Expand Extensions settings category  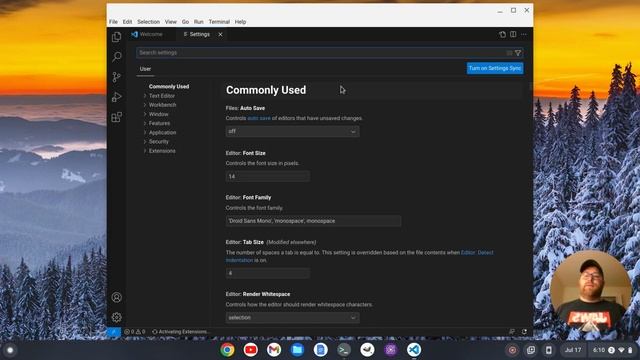[x=162, y=151]
